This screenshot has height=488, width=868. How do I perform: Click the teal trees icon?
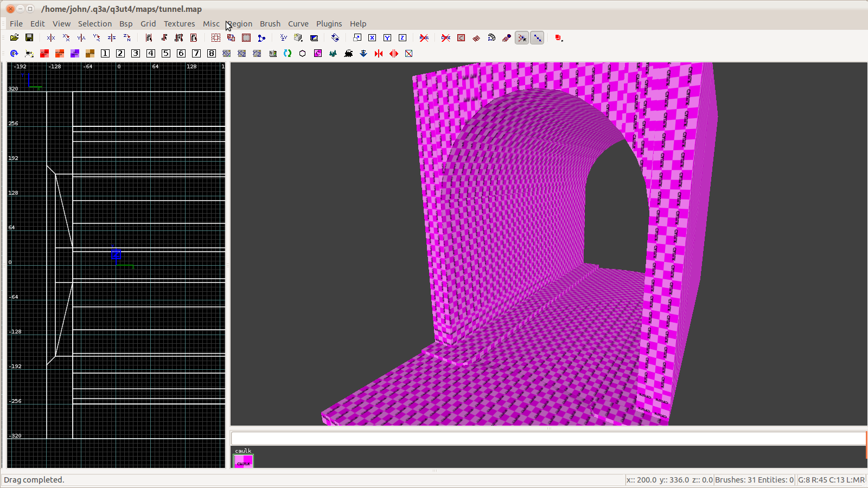333,54
